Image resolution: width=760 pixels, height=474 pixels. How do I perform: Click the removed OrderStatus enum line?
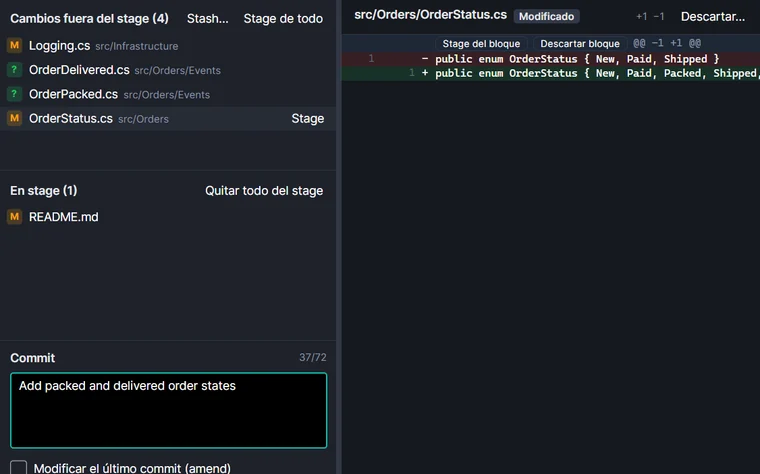[551, 59]
